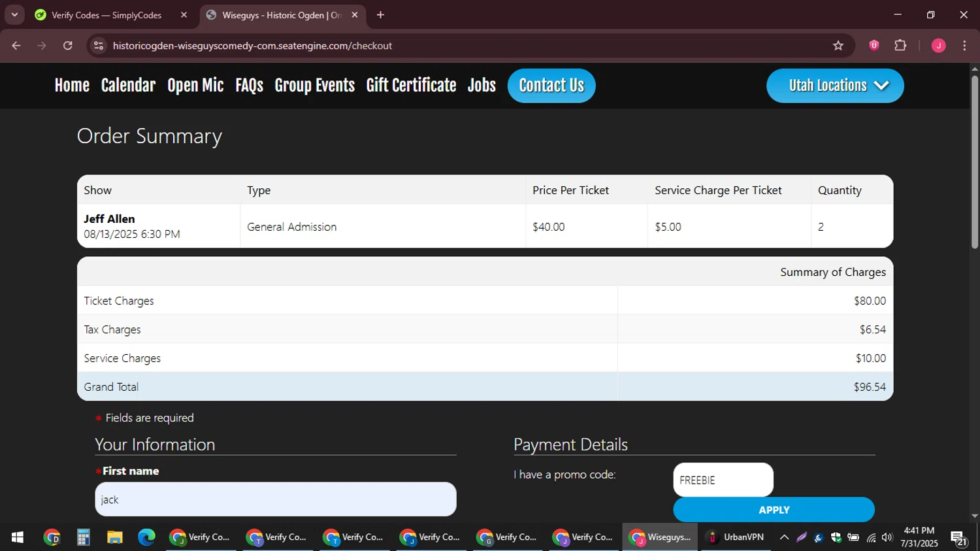Click the Jeff Allen show name
980x551 pixels.
(109, 219)
